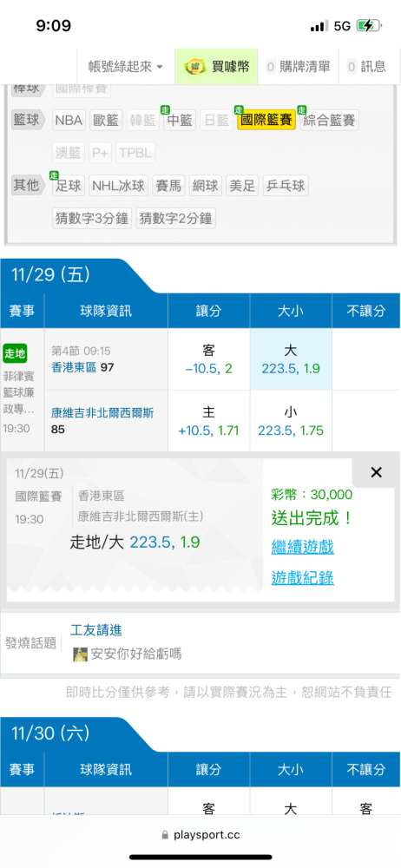Viewport: 401px width, 868px height.
Task: Pick the 主 +10.5, 1.71 spread option
Action: pyautogui.click(x=209, y=421)
